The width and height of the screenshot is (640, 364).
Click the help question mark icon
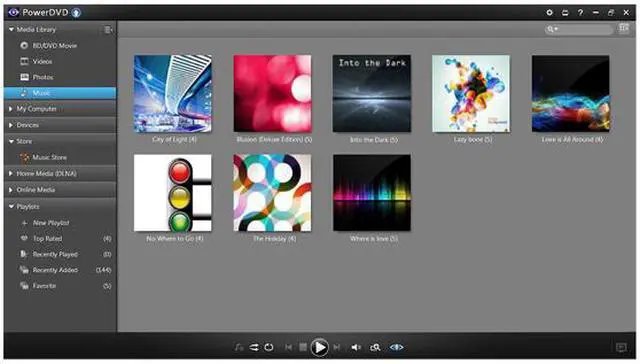click(x=580, y=13)
